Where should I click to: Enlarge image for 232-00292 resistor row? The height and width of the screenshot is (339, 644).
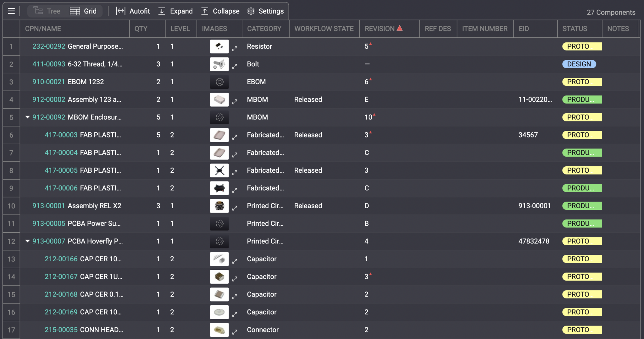pyautogui.click(x=235, y=49)
